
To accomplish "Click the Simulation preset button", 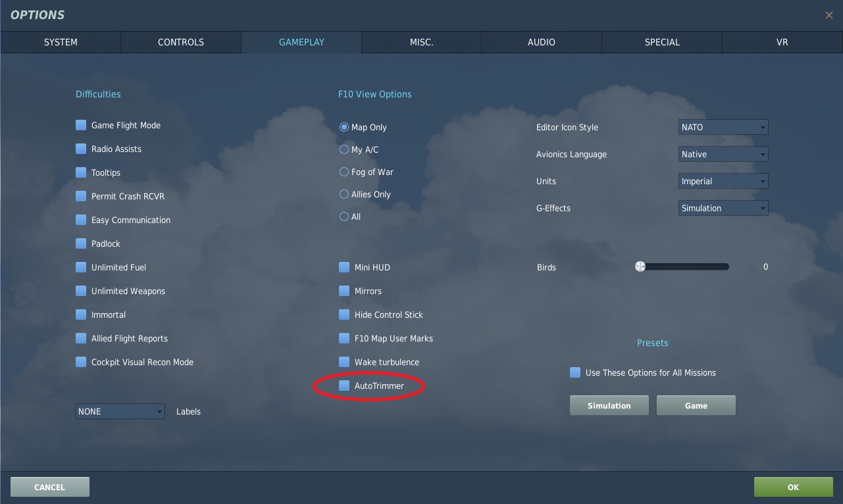I will (609, 405).
